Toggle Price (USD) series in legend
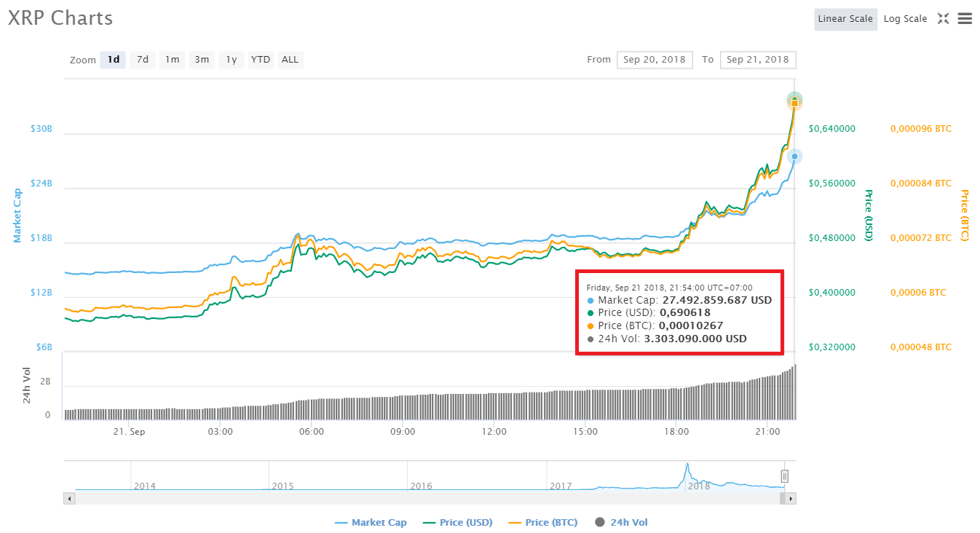This screenshot has height=533, width=980. [457, 522]
